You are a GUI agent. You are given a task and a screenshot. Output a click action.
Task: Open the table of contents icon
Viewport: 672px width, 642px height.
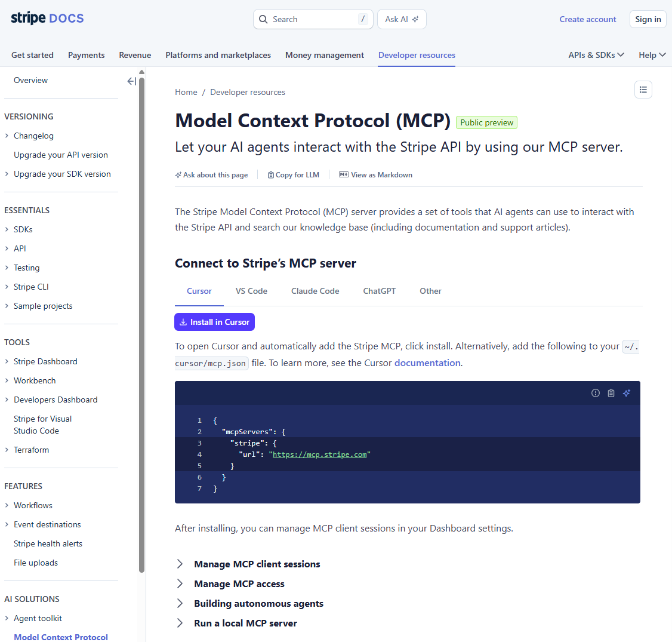click(643, 90)
